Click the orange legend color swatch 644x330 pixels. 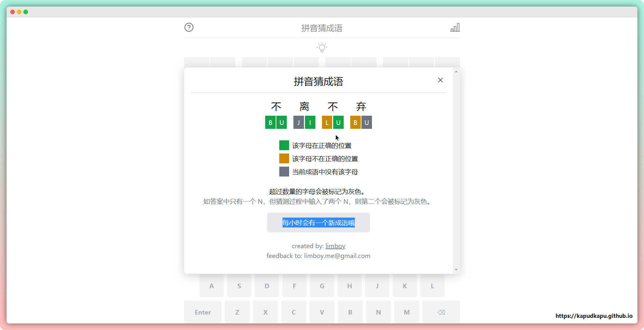coord(284,158)
